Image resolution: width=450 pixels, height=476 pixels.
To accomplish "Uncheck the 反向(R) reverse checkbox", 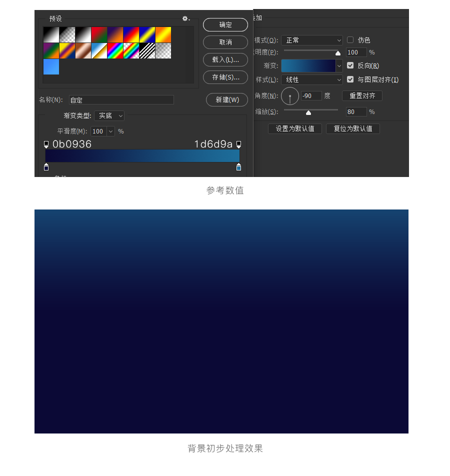I will pos(350,65).
